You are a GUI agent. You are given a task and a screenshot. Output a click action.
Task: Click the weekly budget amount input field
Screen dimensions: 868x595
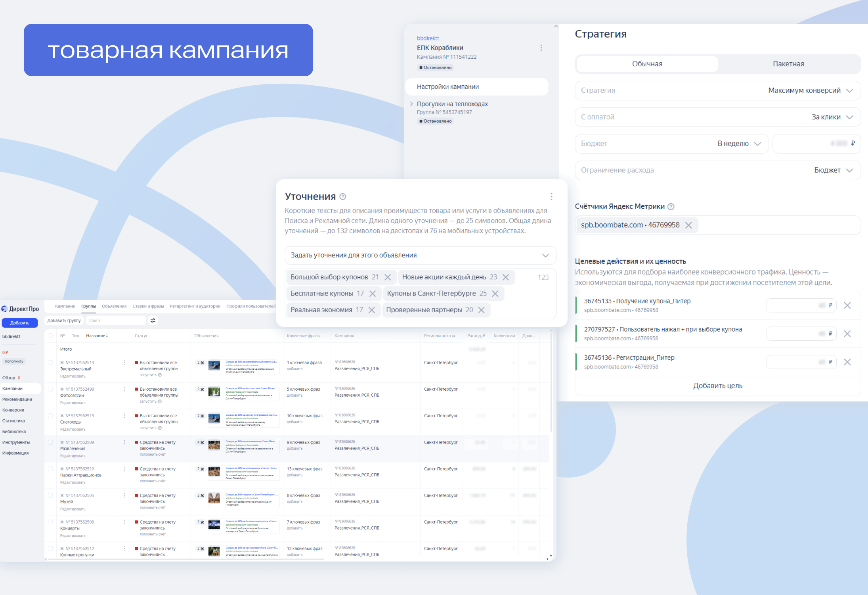pos(816,144)
